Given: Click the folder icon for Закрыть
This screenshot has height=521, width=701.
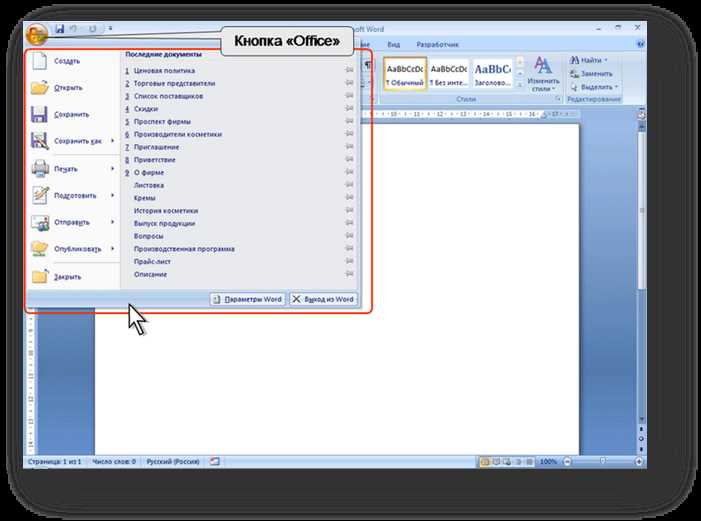Looking at the screenshot, I should pyautogui.click(x=39, y=276).
